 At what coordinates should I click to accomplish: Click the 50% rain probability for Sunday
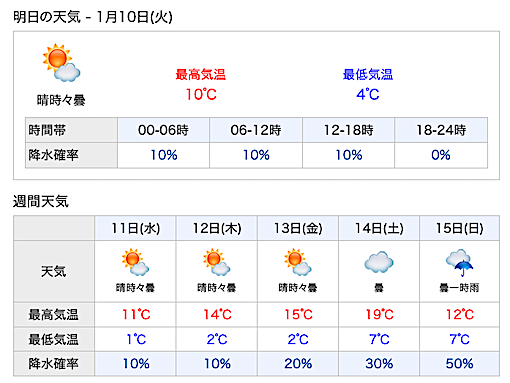click(x=459, y=364)
